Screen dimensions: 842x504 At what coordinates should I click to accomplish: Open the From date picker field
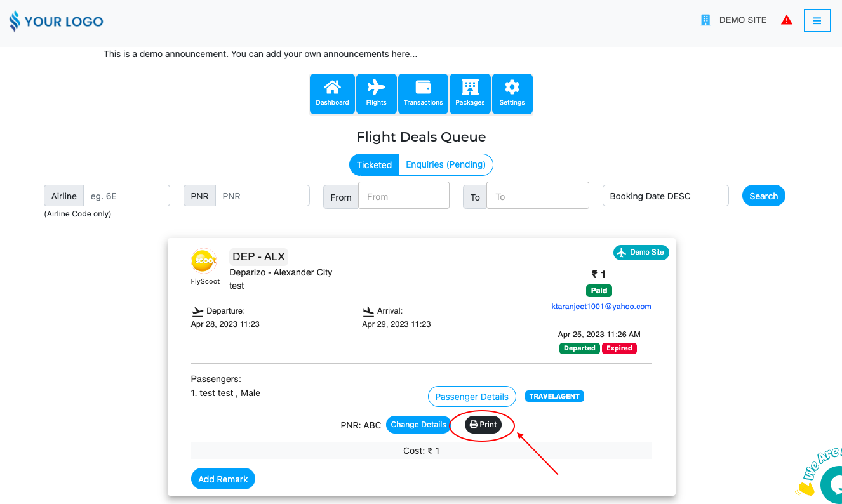[x=403, y=196]
